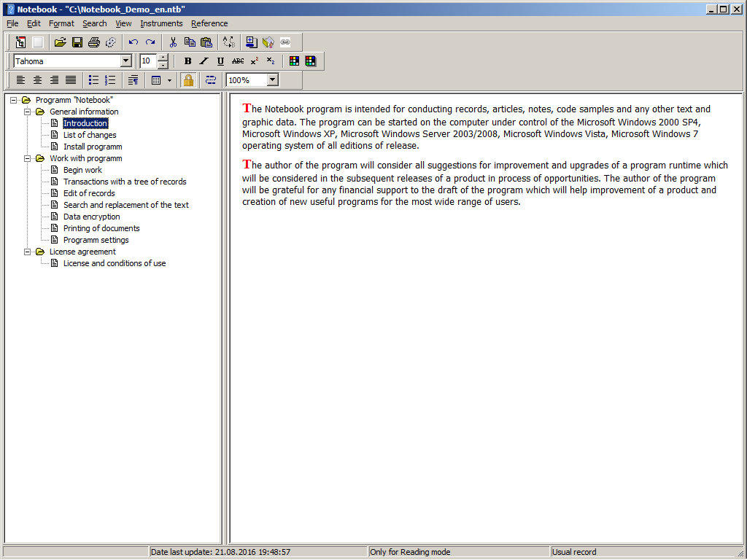Click the blank page toolbar icon
The width and height of the screenshot is (747, 560).
38,42
